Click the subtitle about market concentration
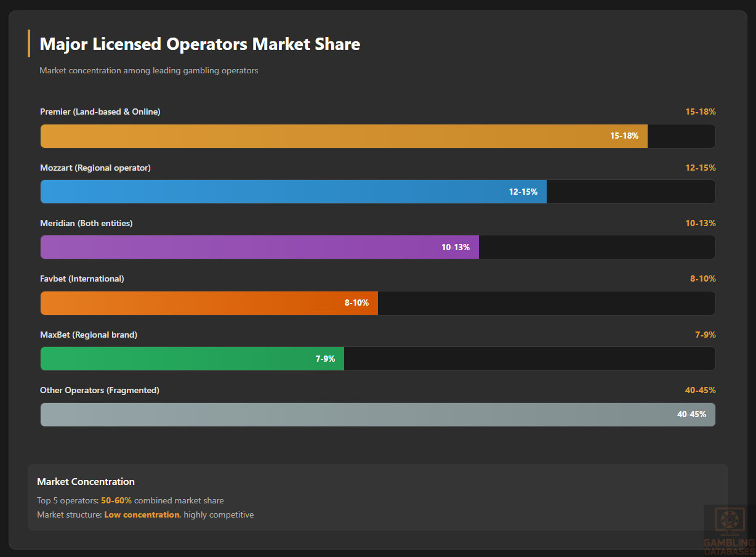The width and height of the screenshot is (756, 557). [x=149, y=70]
